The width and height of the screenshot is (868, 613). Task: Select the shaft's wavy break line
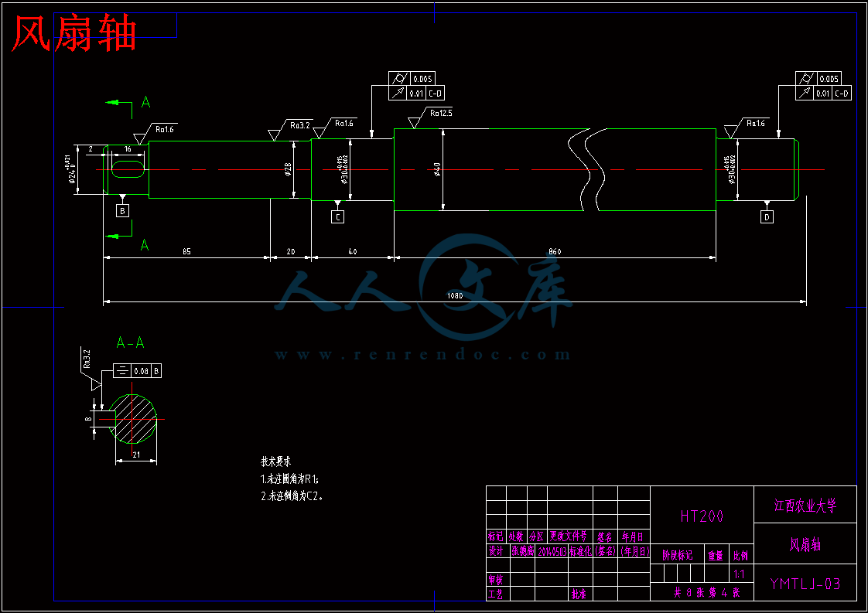tap(584, 169)
